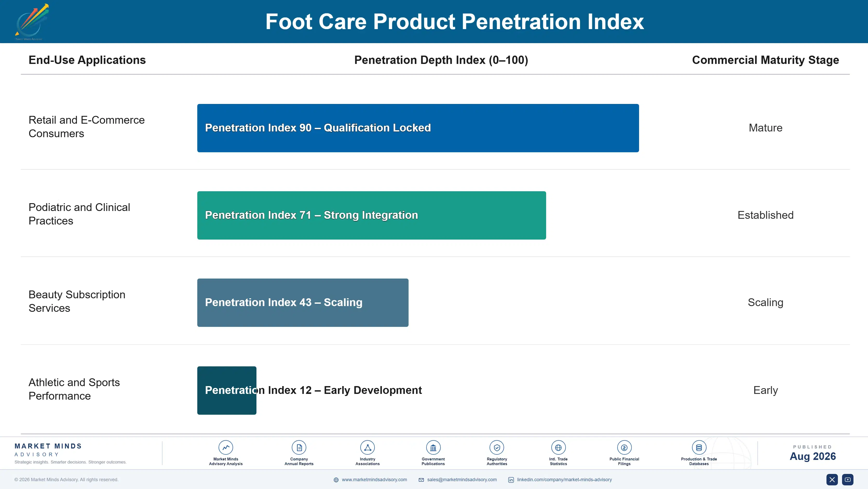Click the copyright notice text
The width and height of the screenshot is (868, 489).
pyautogui.click(x=66, y=480)
